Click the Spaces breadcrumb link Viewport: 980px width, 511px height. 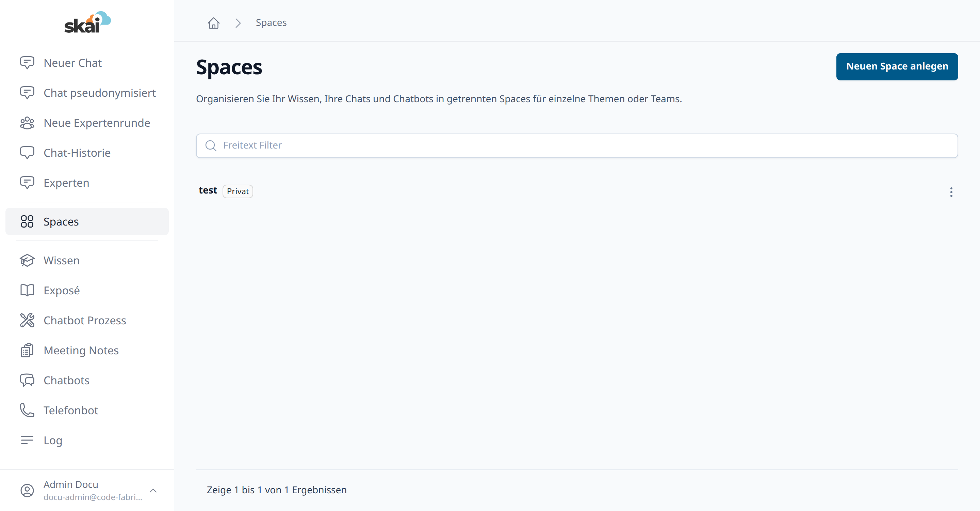[x=271, y=23]
